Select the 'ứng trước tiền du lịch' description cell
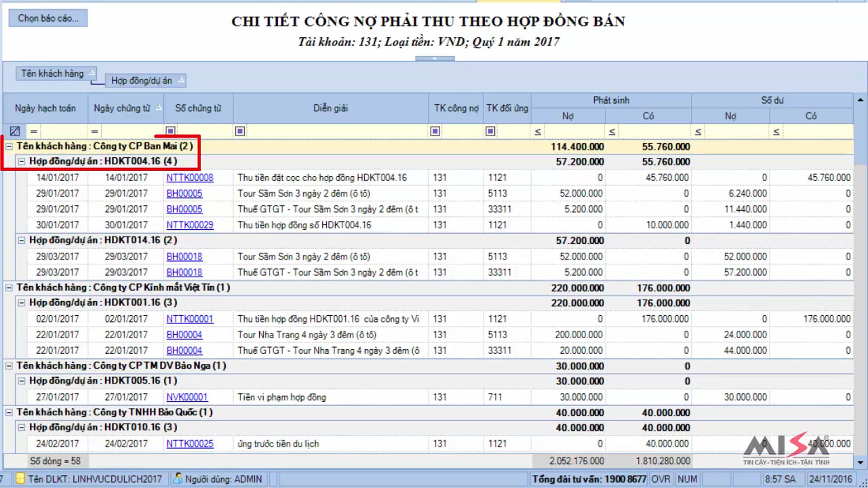The image size is (868, 488). click(331, 444)
